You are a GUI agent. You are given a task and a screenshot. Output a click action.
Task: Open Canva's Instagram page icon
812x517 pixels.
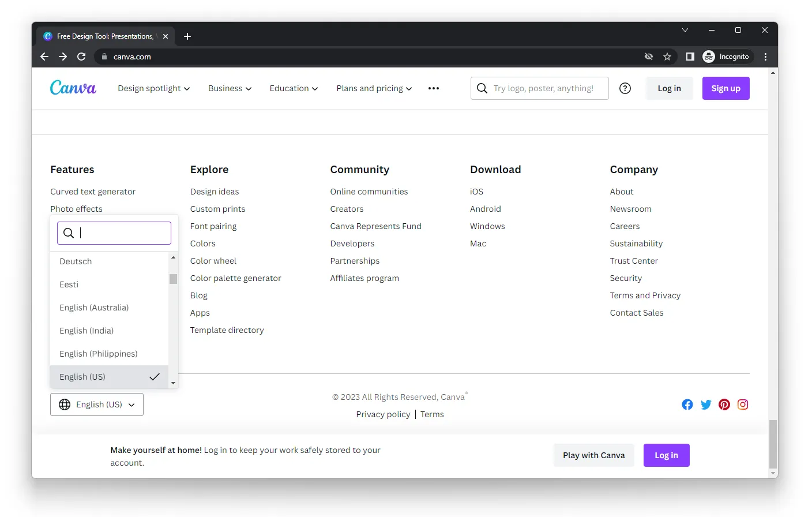[743, 404]
